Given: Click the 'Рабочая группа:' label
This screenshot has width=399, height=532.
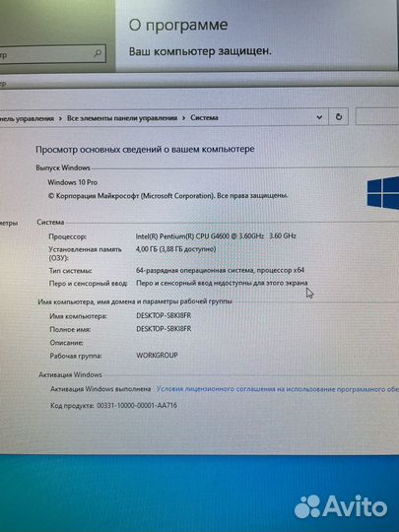Looking at the screenshot, I should point(76,356).
